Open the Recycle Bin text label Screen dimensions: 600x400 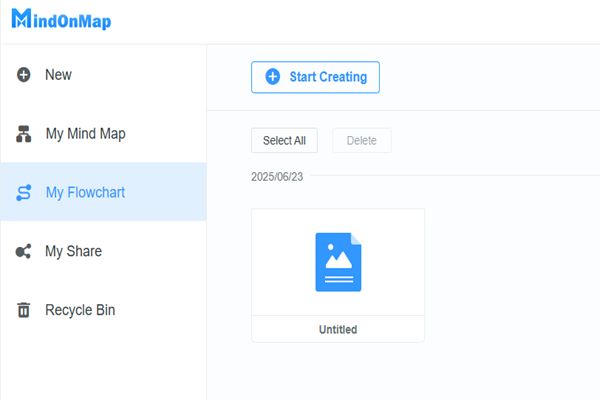click(x=80, y=311)
